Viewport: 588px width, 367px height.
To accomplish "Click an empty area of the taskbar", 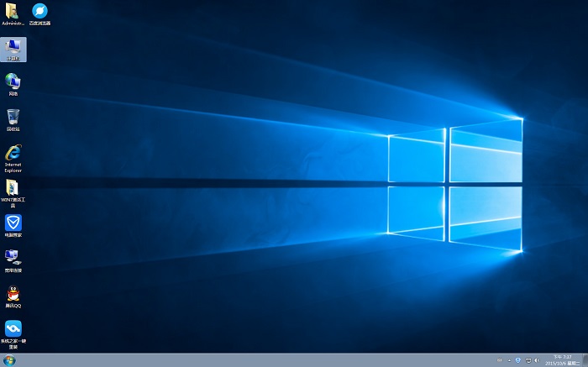I will (x=252, y=360).
